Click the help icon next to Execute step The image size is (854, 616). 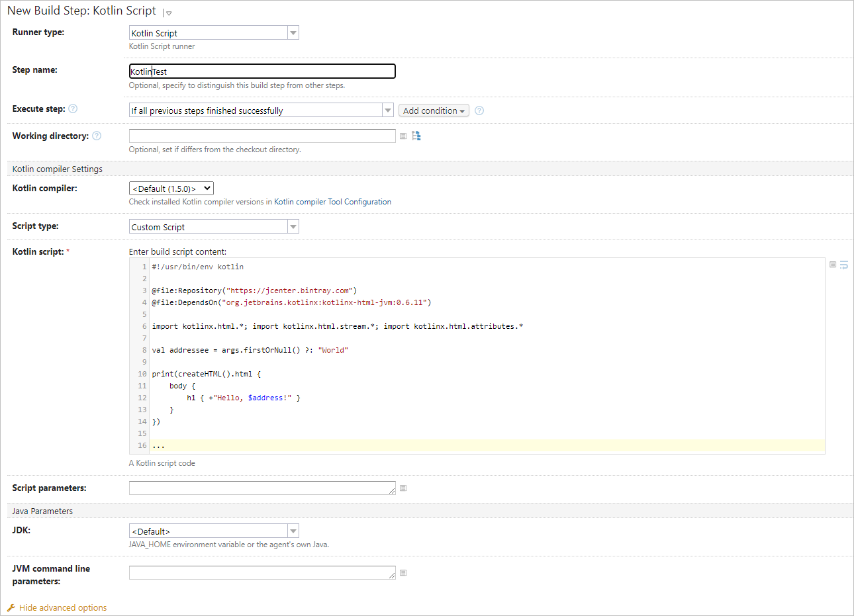[x=73, y=109]
